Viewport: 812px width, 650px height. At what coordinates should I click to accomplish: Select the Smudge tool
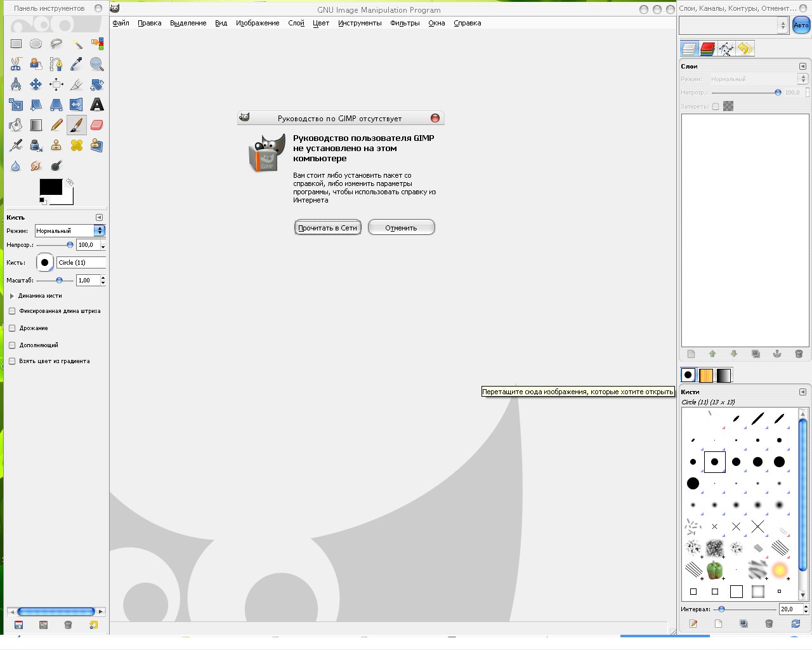coord(36,166)
